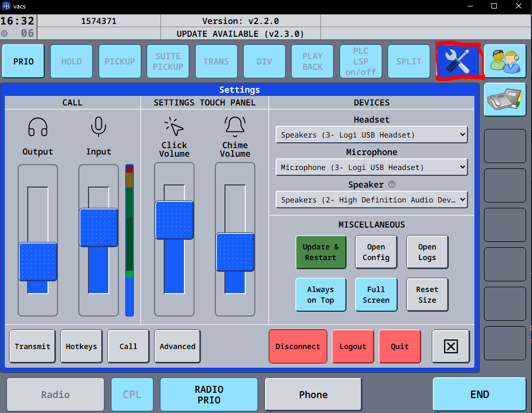Toggle RADIO PRIO button
Viewport: 532px width, 413px height.
point(208,395)
